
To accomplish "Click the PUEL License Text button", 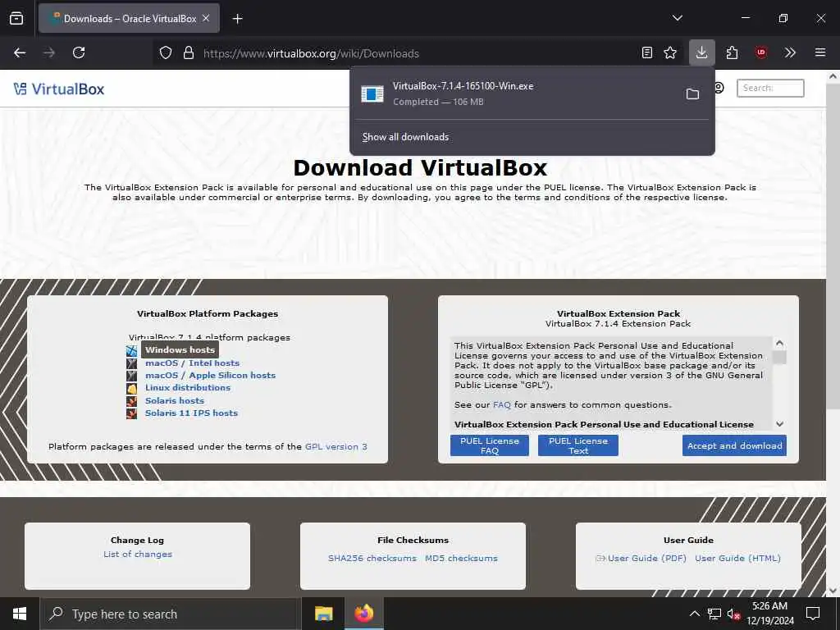I will (x=578, y=445).
